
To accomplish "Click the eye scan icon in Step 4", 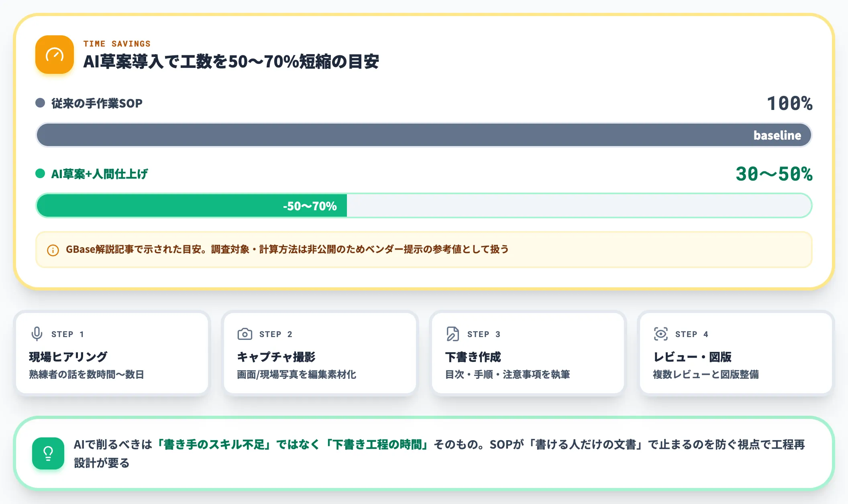I will tap(661, 334).
